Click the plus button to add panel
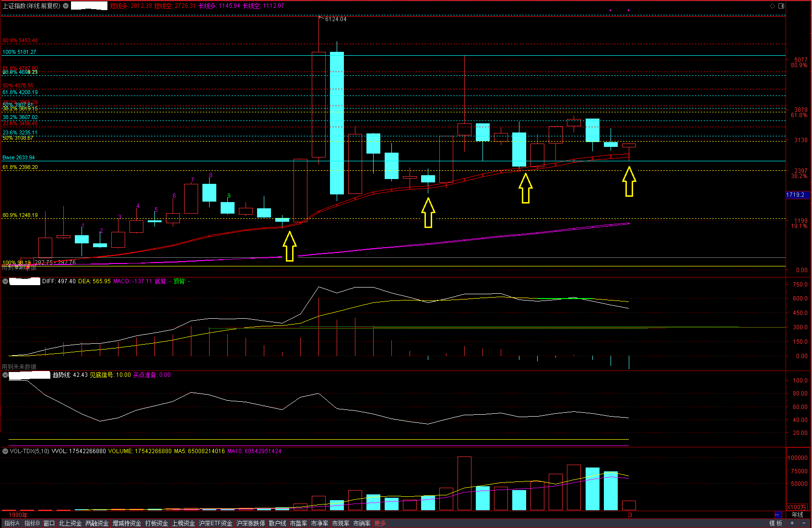The height and width of the screenshot is (528, 812). [x=792, y=523]
